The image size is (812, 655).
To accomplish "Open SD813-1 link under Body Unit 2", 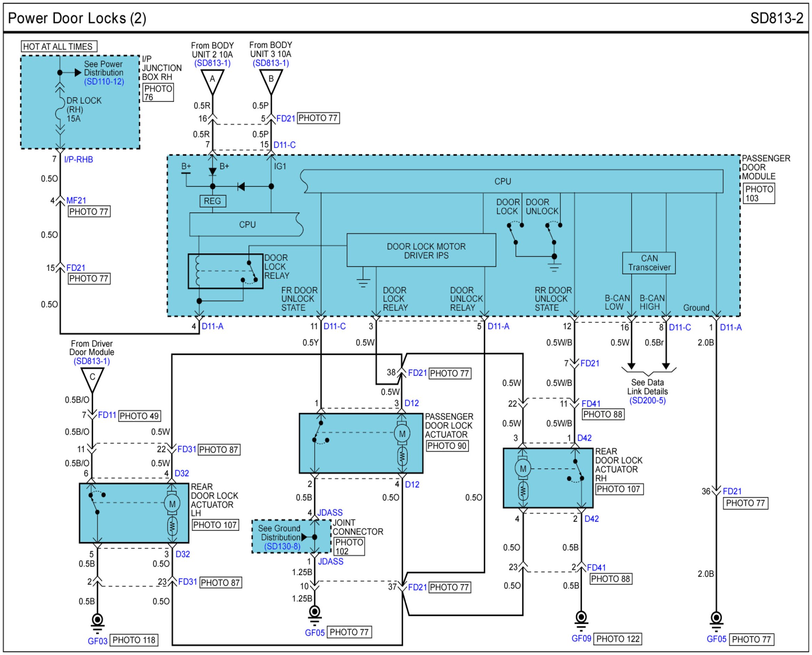I will coord(212,63).
